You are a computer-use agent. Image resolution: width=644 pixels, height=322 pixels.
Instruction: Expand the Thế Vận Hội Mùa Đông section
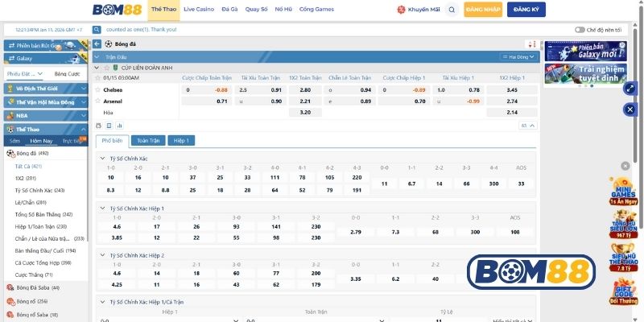(46, 102)
